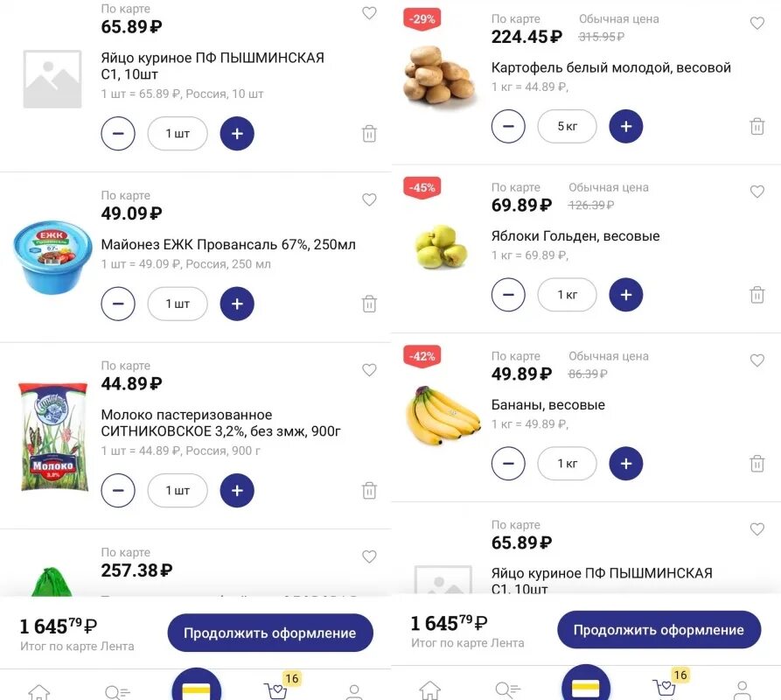This screenshot has width=781, height=700.
Task: Open the Бананы весовые product title
Action: pyautogui.click(x=547, y=405)
